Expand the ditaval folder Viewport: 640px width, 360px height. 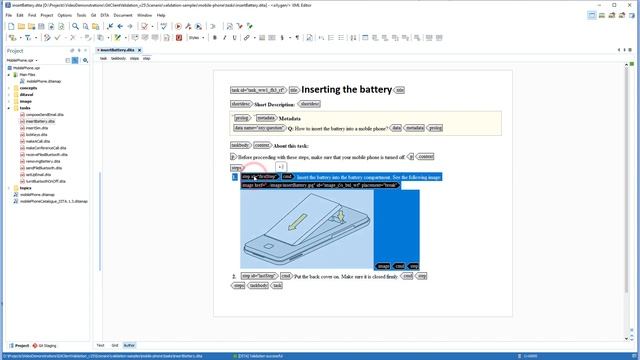coord(9,95)
